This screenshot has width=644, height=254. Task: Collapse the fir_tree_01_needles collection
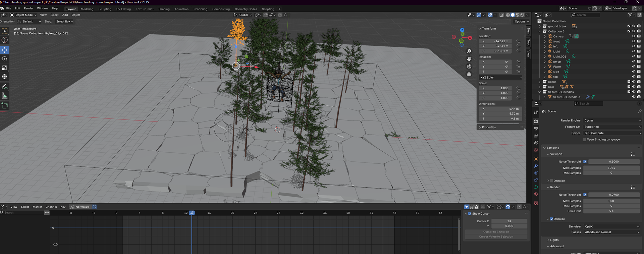click(x=540, y=92)
